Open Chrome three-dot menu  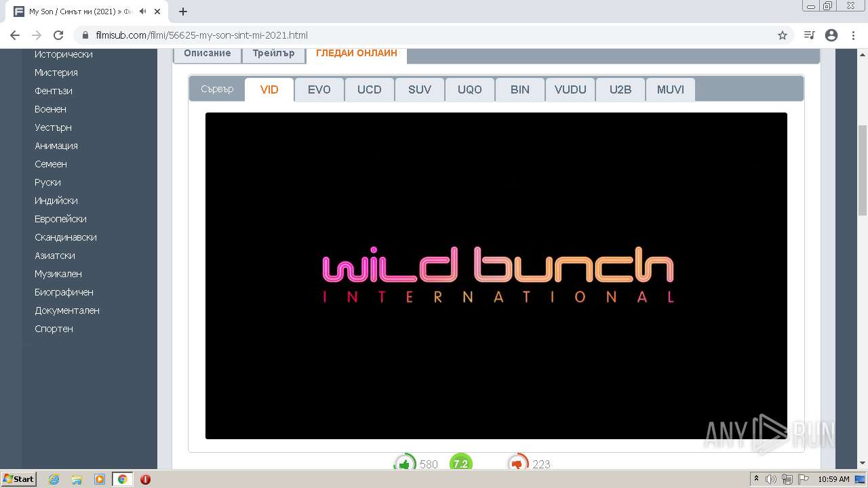(x=853, y=35)
